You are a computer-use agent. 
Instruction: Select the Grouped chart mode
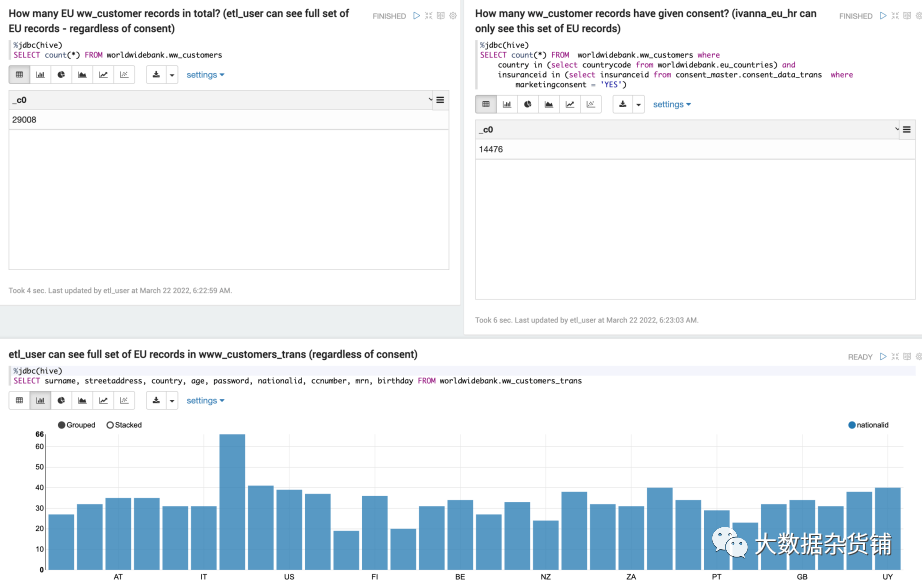point(76,425)
